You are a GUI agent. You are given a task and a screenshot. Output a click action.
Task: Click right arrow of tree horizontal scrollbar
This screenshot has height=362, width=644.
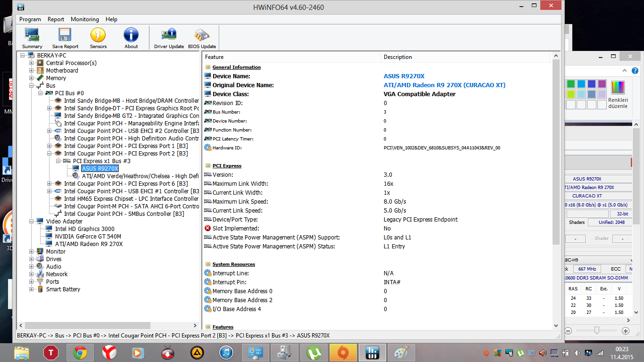[196, 325]
